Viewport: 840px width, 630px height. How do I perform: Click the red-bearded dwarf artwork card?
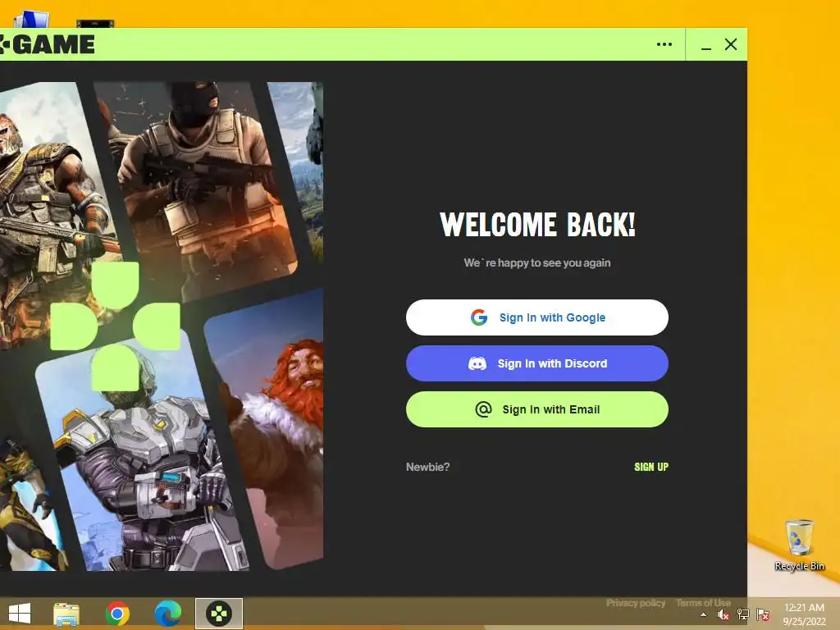tap(268, 428)
